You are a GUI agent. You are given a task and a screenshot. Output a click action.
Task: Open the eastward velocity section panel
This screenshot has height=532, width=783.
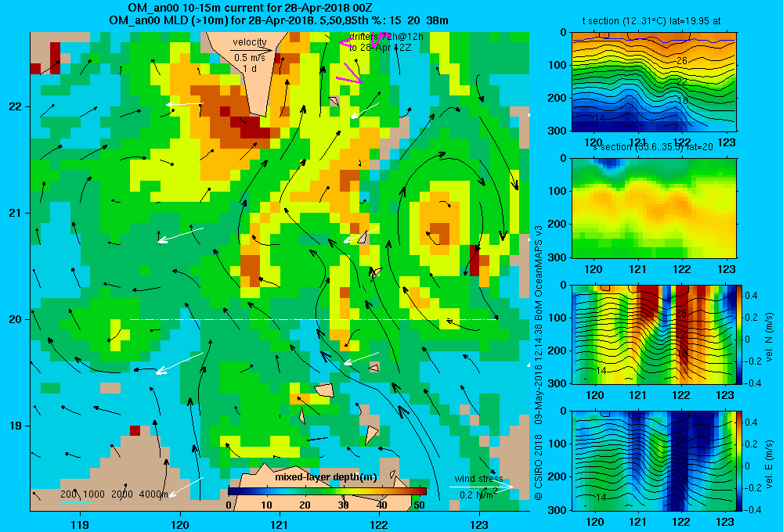(654, 460)
